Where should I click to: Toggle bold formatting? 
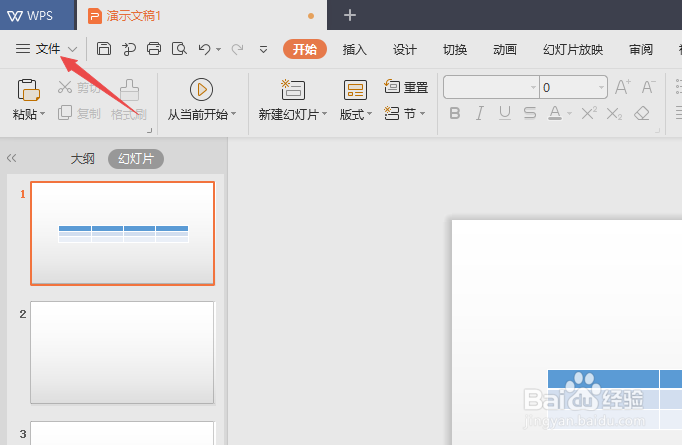point(455,114)
